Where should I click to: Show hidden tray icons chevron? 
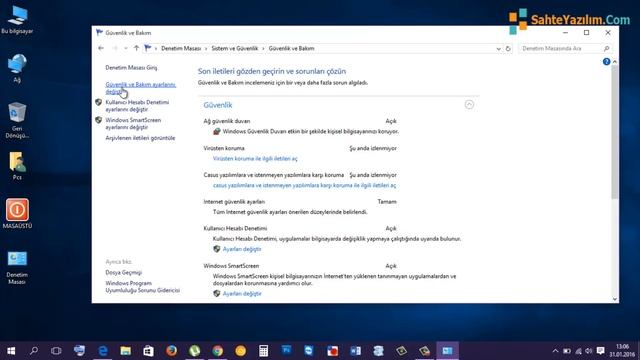point(555,351)
